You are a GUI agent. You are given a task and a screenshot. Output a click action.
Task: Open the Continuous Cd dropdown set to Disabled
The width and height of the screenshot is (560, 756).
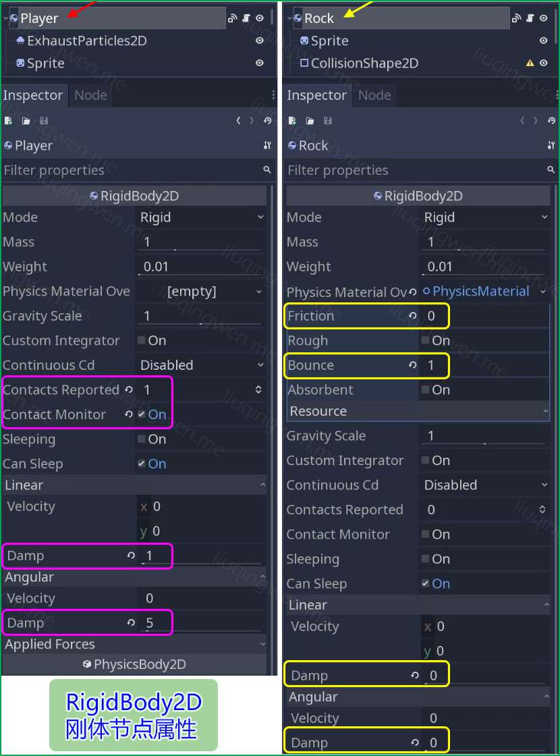[x=200, y=364]
